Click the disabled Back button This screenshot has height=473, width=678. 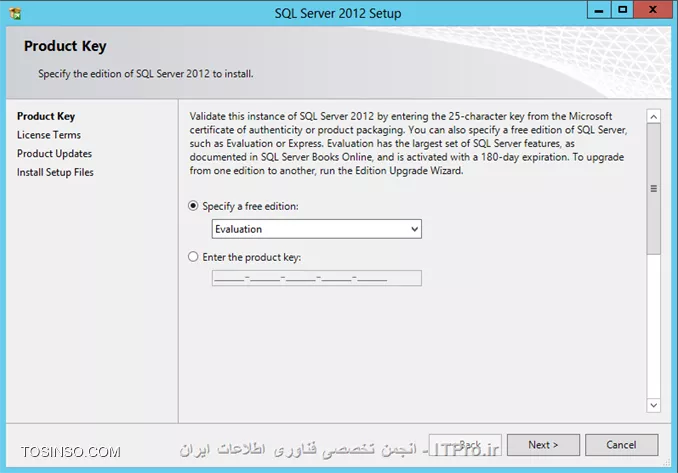point(465,445)
